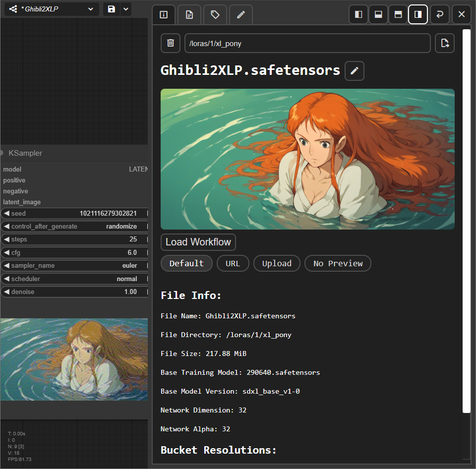
Task: Select the pencil edit tab icon in the panel header
Action: [240, 14]
